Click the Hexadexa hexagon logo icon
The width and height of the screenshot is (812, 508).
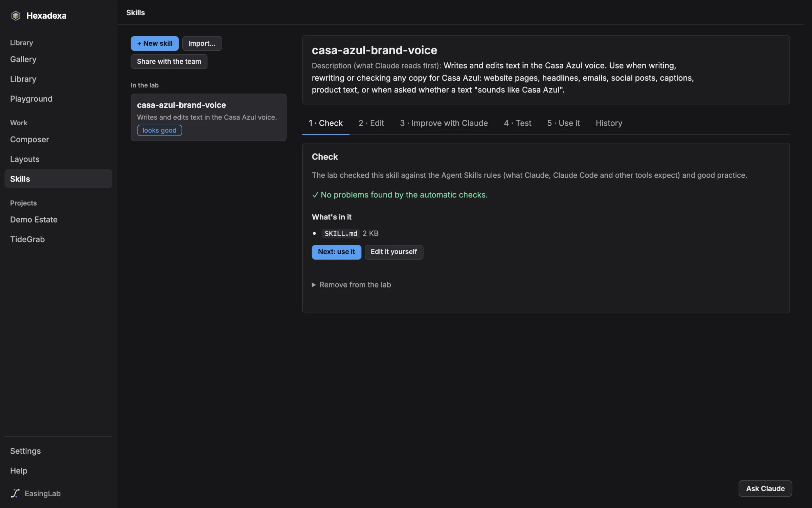pos(16,16)
